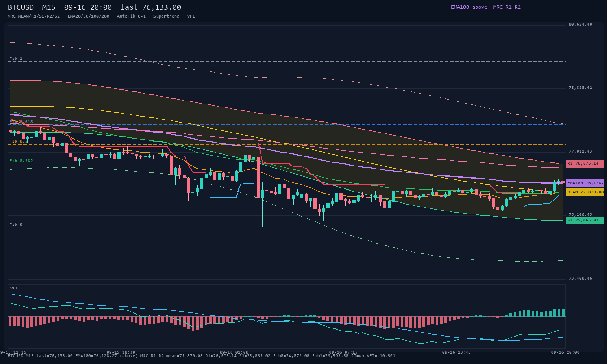Viewport: 607px width, 364px height.
Task: Select VFI=-10.601 in the bottom status line
Action: 381,356
